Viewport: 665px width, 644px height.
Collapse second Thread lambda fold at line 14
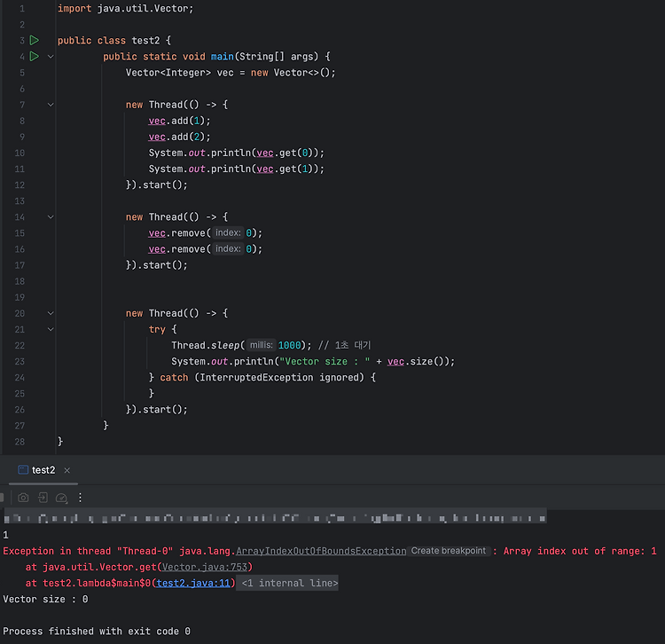(x=51, y=217)
